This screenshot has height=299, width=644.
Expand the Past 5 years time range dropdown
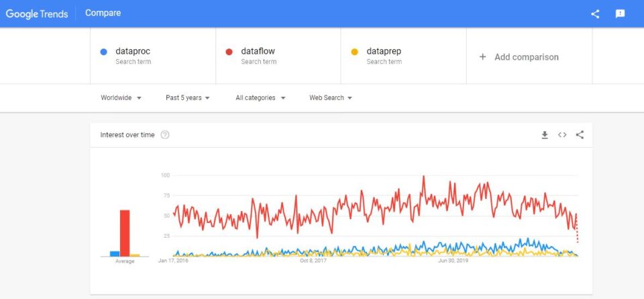point(188,98)
